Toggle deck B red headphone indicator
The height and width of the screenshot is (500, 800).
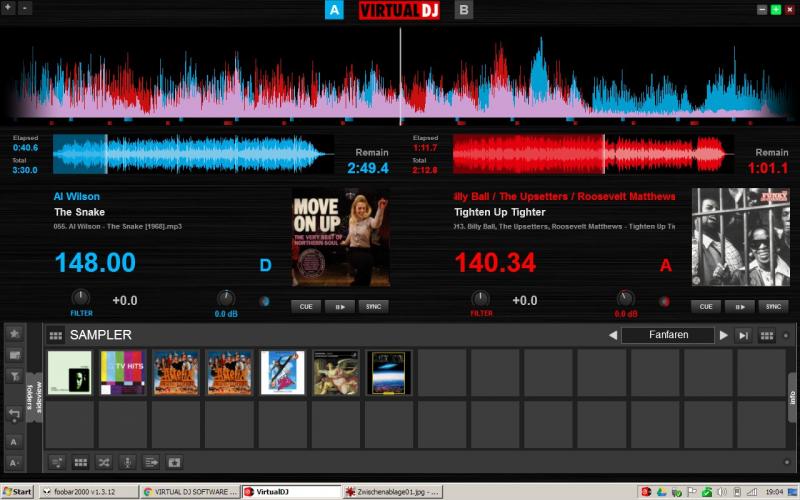[664, 301]
